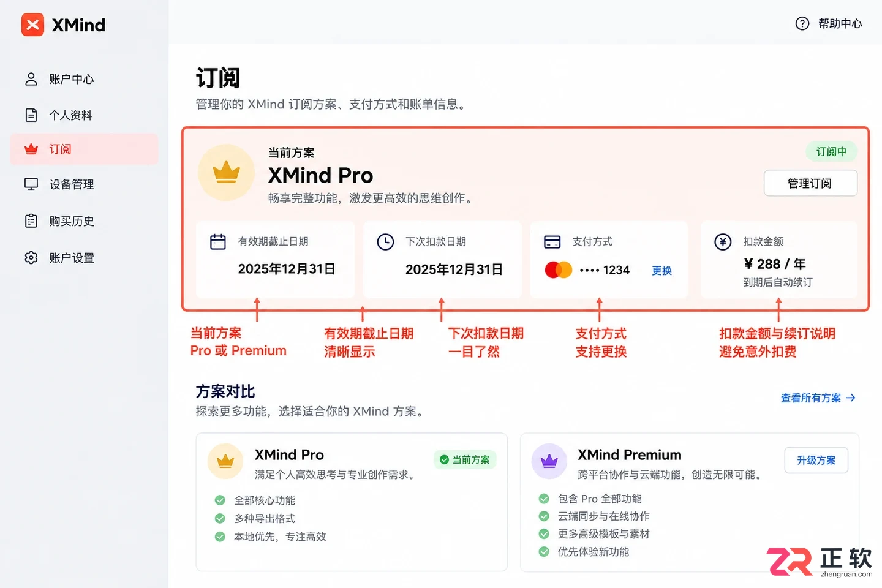
Task: Click the 升级方案 button
Action: [816, 460]
